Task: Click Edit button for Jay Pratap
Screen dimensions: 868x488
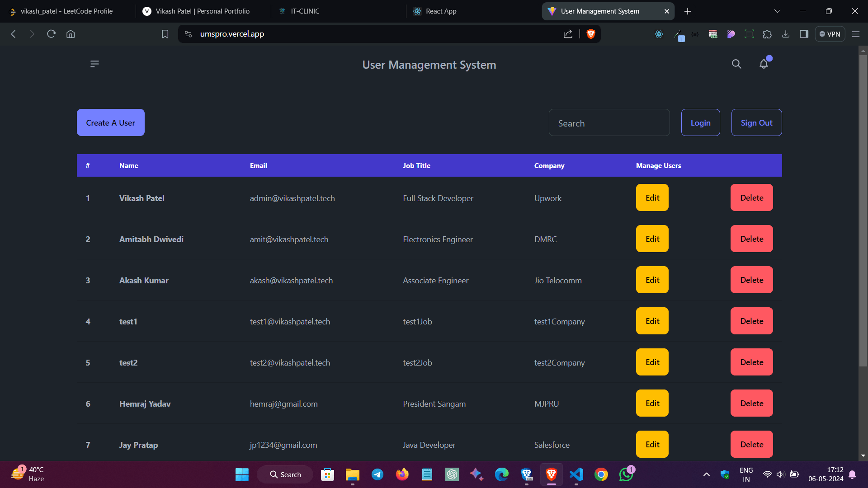Action: (x=652, y=445)
